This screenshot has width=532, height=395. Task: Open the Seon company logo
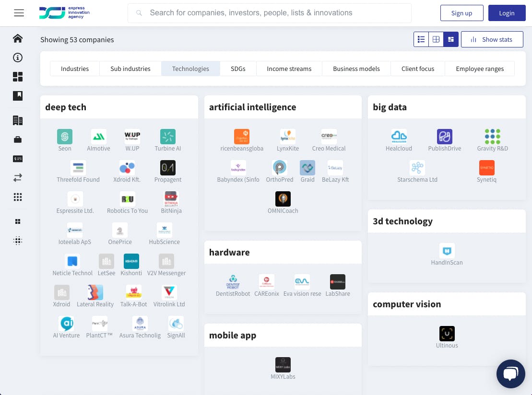pos(65,137)
